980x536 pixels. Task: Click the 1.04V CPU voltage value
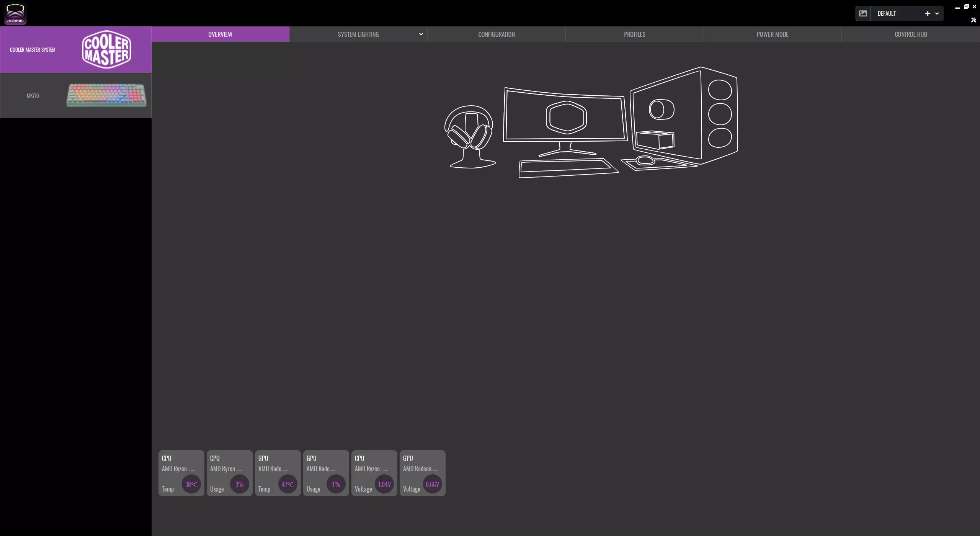click(384, 484)
